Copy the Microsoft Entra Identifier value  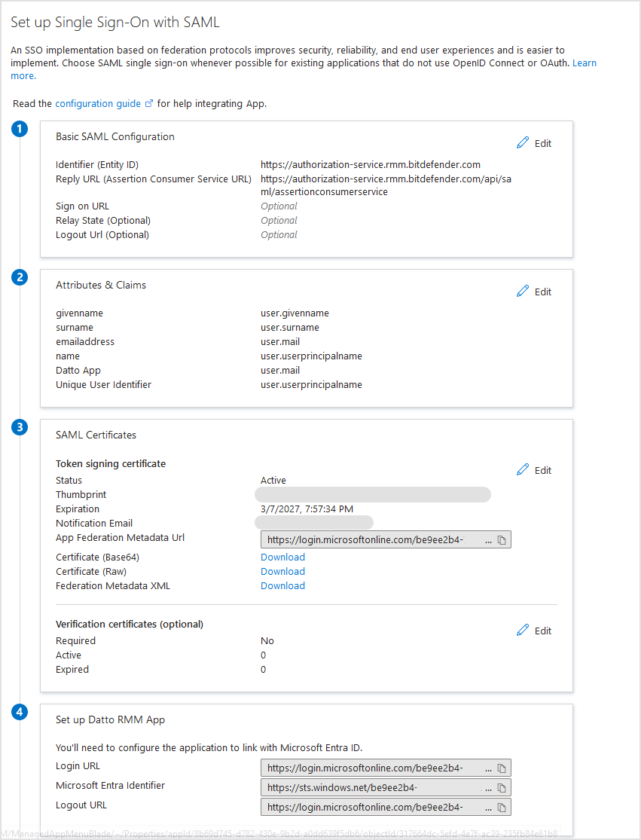[x=502, y=786]
